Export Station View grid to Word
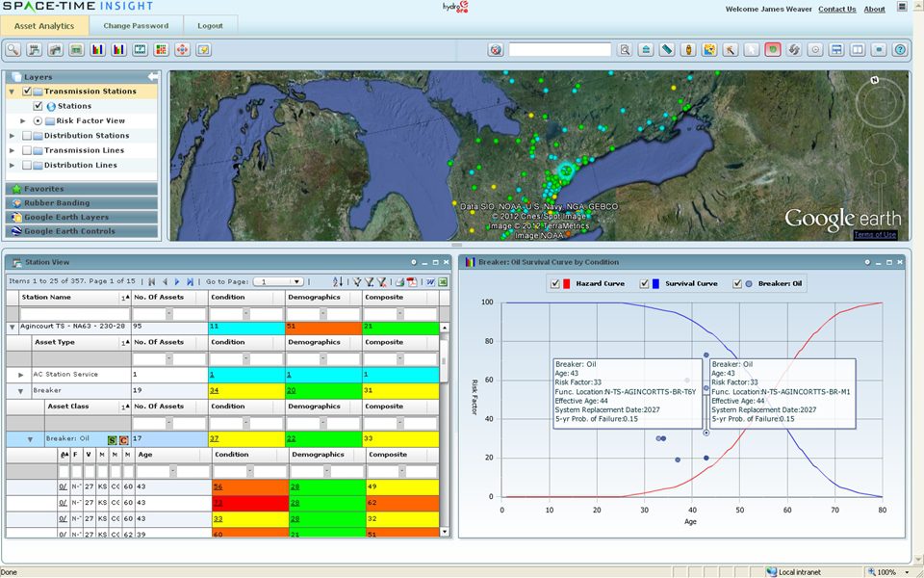The height and width of the screenshot is (578, 924). [x=428, y=279]
